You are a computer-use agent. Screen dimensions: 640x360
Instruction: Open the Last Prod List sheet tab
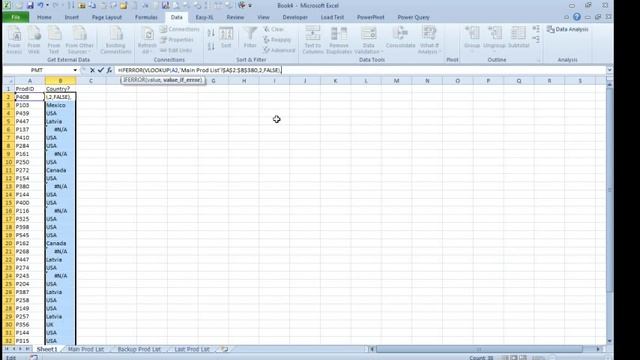(192, 349)
